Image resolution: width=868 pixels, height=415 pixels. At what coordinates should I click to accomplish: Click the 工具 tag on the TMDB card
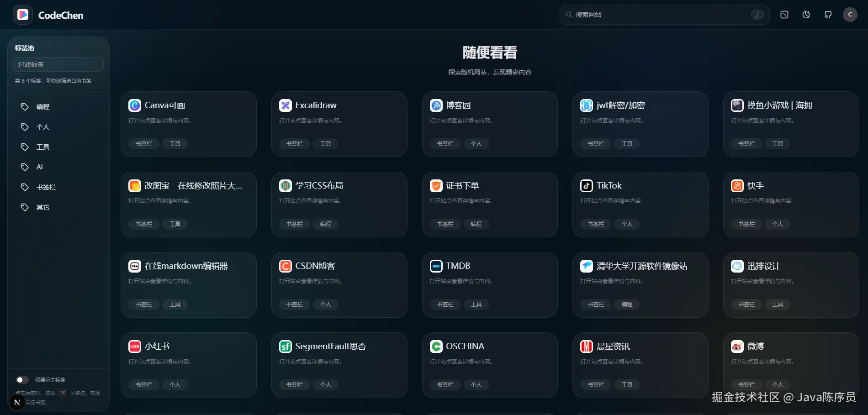click(476, 305)
